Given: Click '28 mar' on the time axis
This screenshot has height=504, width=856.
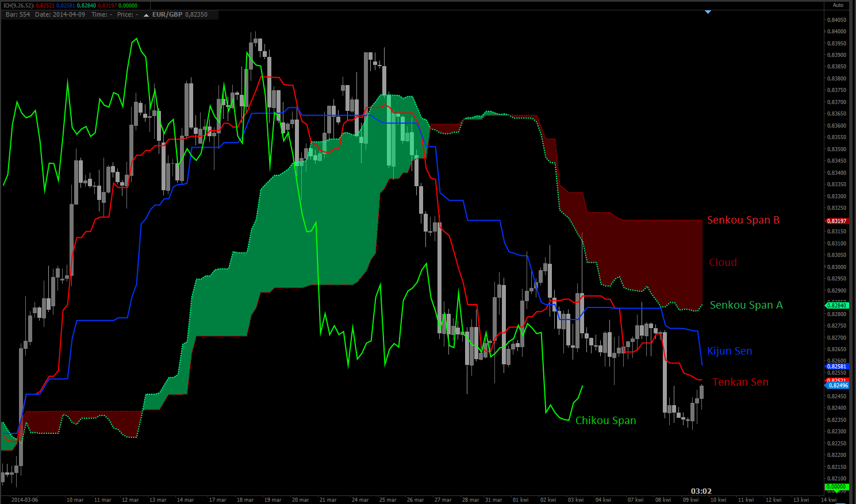Looking at the screenshot, I should pyautogui.click(x=470, y=500).
